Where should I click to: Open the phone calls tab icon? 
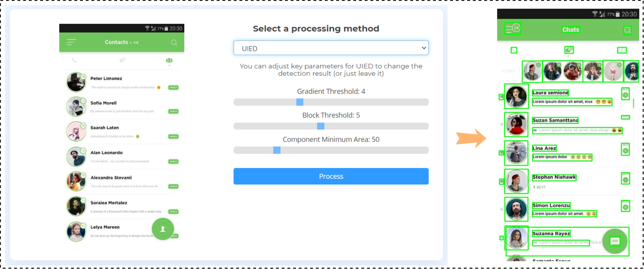[x=74, y=60]
